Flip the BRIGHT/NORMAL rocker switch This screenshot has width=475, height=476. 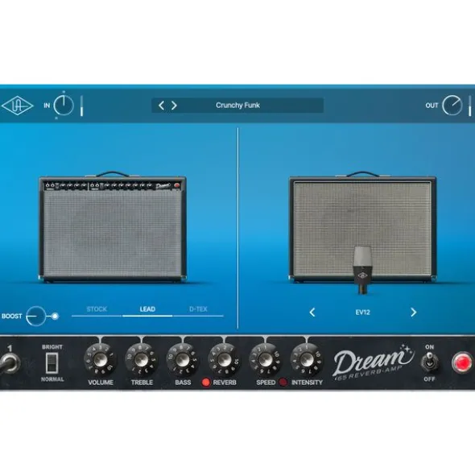click(52, 363)
